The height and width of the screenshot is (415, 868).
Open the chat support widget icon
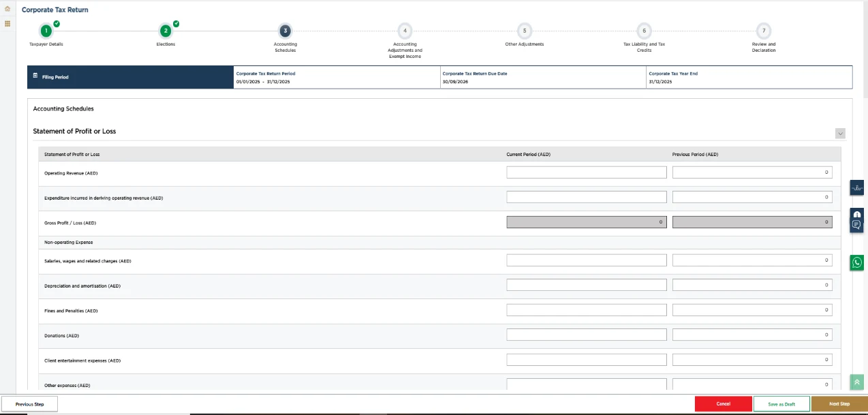(857, 224)
